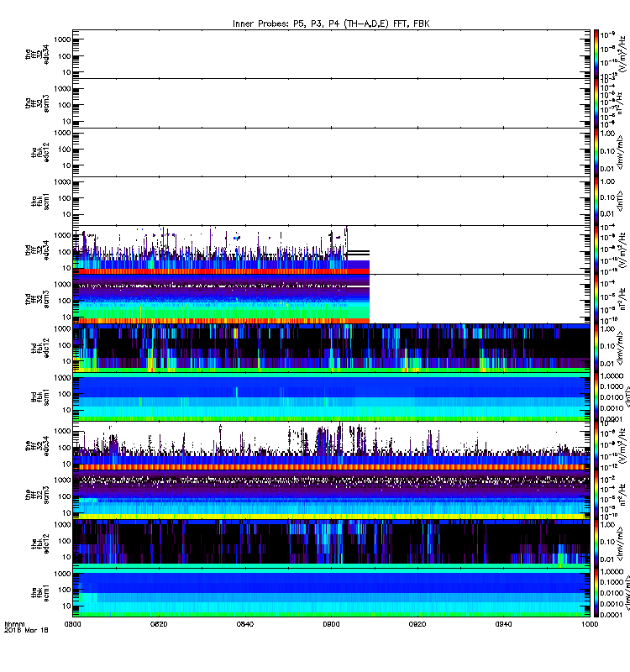Image resolution: width=630 pixels, height=672 pixels.
Task: Click the empty tha fbk scm1 plot panel
Action: click(331, 201)
